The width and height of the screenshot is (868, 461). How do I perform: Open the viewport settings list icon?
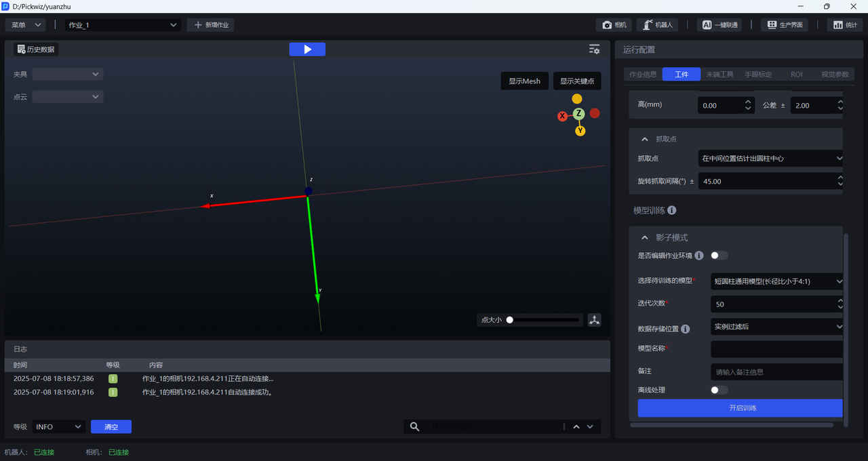[x=594, y=49]
